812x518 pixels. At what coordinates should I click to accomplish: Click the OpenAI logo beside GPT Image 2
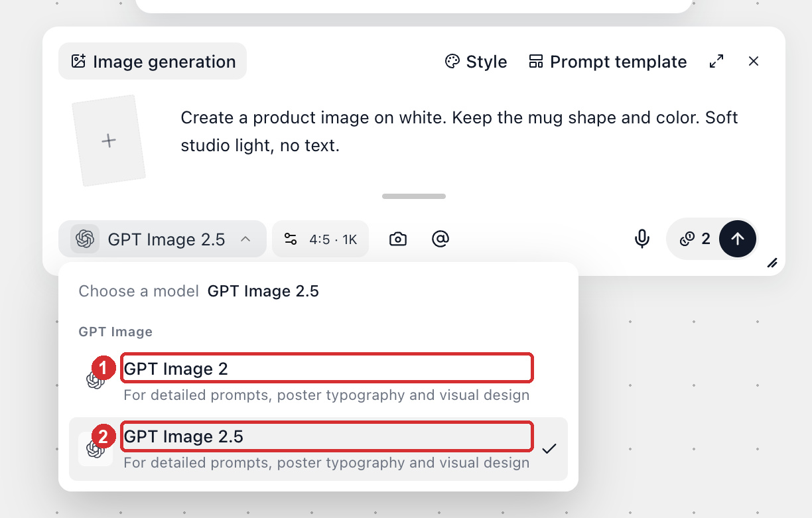point(96,380)
